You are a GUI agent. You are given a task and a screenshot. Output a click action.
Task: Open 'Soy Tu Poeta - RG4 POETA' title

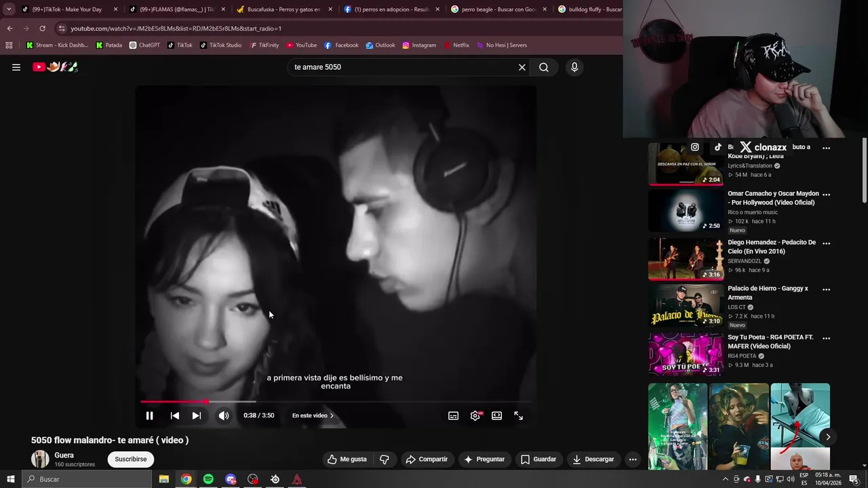[x=770, y=342]
